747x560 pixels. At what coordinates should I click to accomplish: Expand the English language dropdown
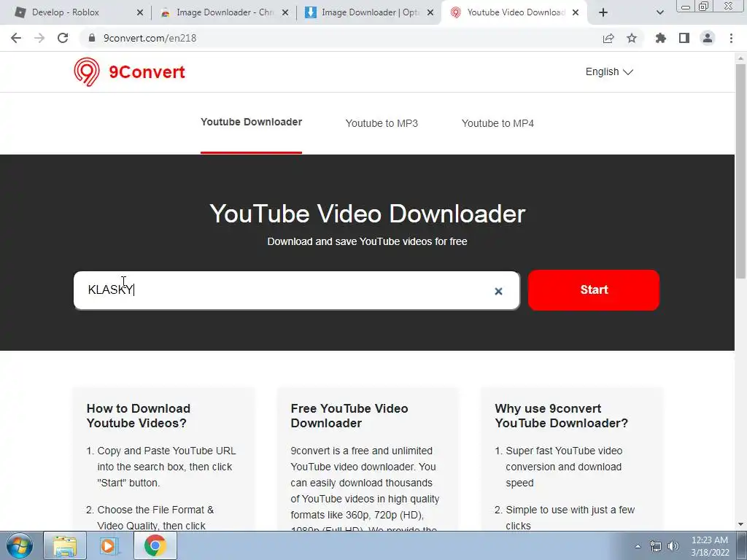[609, 72]
